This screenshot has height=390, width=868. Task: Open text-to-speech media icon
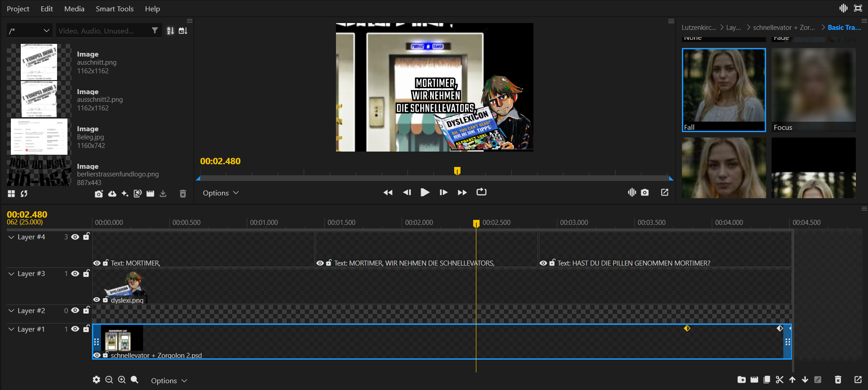tap(138, 194)
